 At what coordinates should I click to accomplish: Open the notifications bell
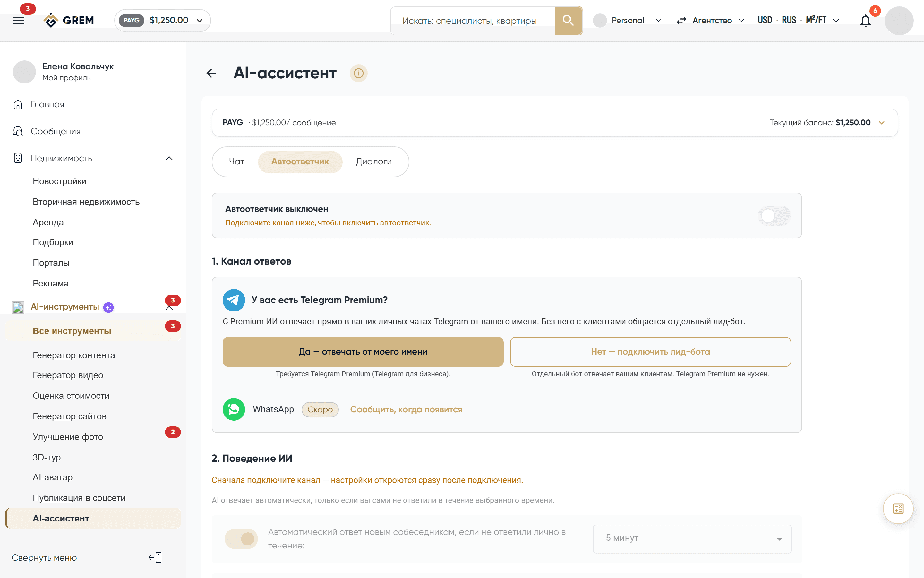click(x=865, y=21)
